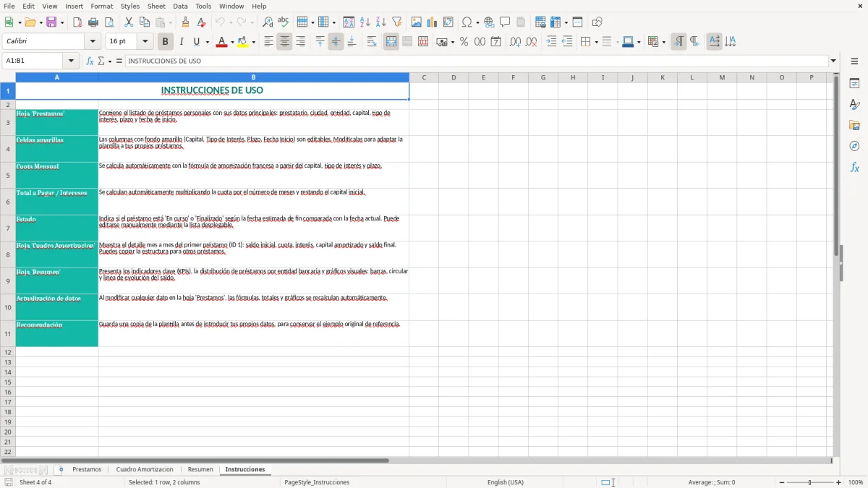Viewport: 868px width, 488px height.
Task: Click the Copy icon
Action: (145, 22)
